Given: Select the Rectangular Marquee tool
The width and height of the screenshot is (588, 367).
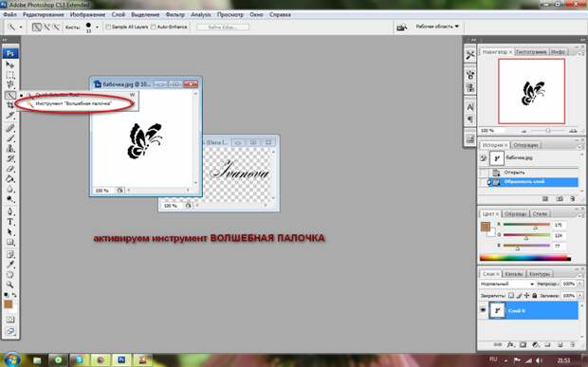Looking at the screenshot, I should 9,75.
